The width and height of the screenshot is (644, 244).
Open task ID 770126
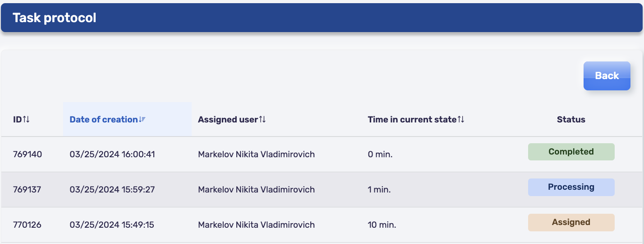(27, 225)
